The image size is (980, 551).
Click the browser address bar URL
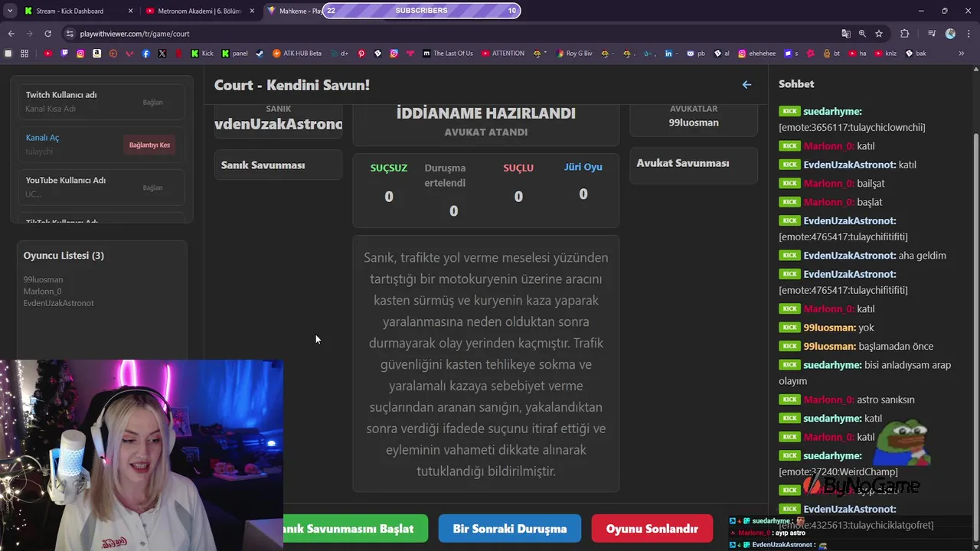(135, 34)
